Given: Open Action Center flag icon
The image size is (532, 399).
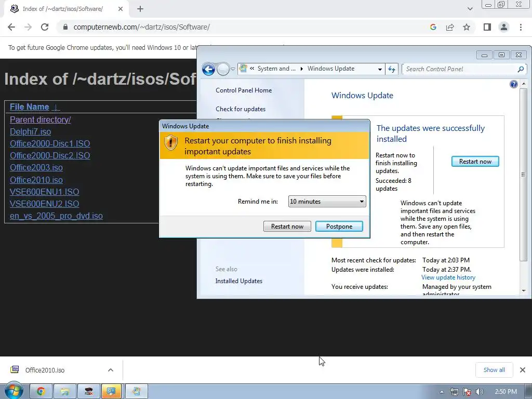Looking at the screenshot, I should tap(467, 392).
